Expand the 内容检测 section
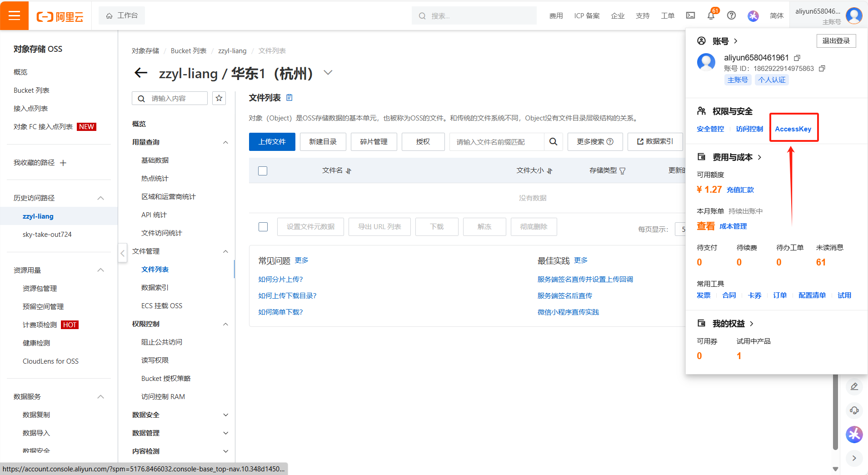Screen dimensions: 868x475 click(225, 451)
